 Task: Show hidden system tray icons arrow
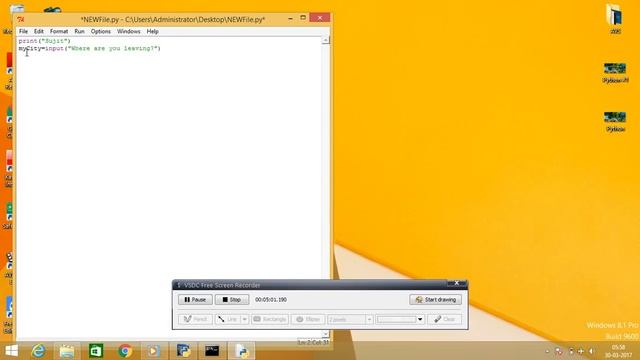click(x=547, y=351)
